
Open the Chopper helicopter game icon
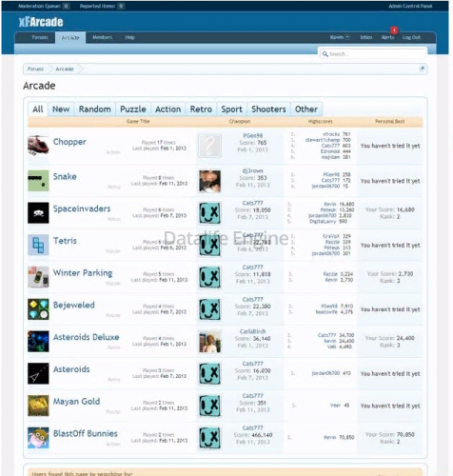tap(38, 145)
